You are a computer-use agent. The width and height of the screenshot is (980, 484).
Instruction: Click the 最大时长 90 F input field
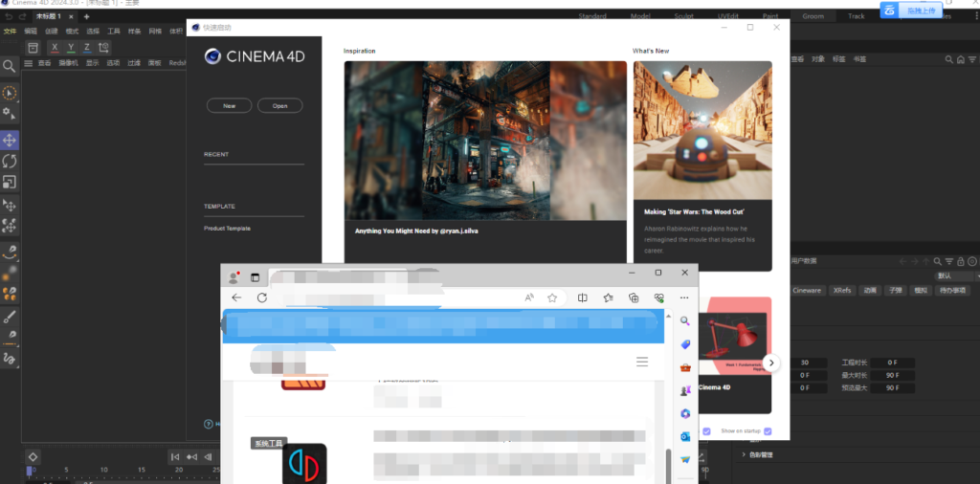(x=893, y=375)
